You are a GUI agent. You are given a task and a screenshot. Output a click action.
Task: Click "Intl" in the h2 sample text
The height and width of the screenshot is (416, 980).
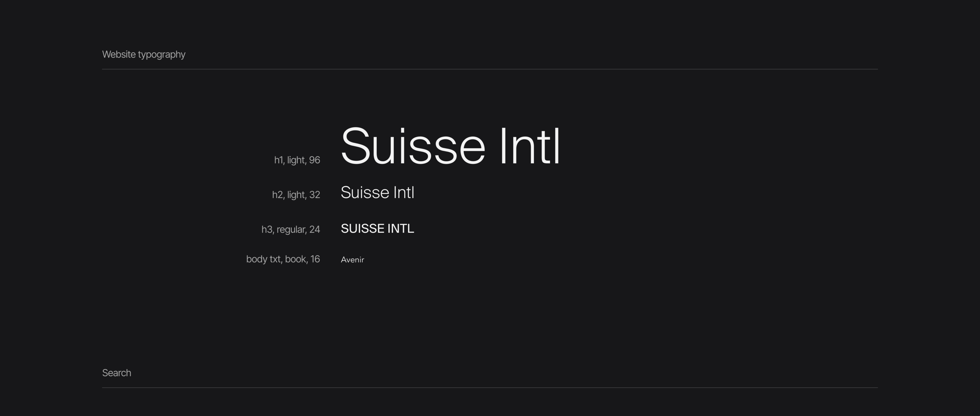[x=404, y=193]
